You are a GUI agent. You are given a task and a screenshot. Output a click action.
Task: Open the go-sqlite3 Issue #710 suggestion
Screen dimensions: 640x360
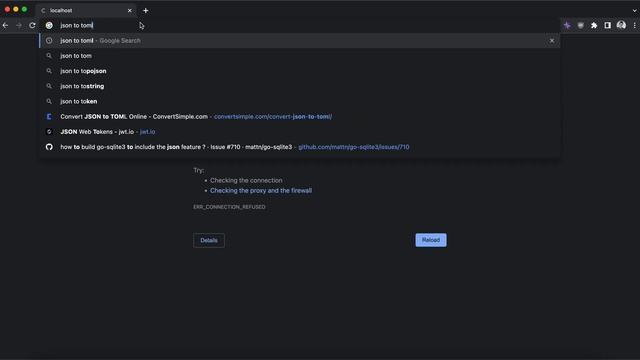click(300, 147)
